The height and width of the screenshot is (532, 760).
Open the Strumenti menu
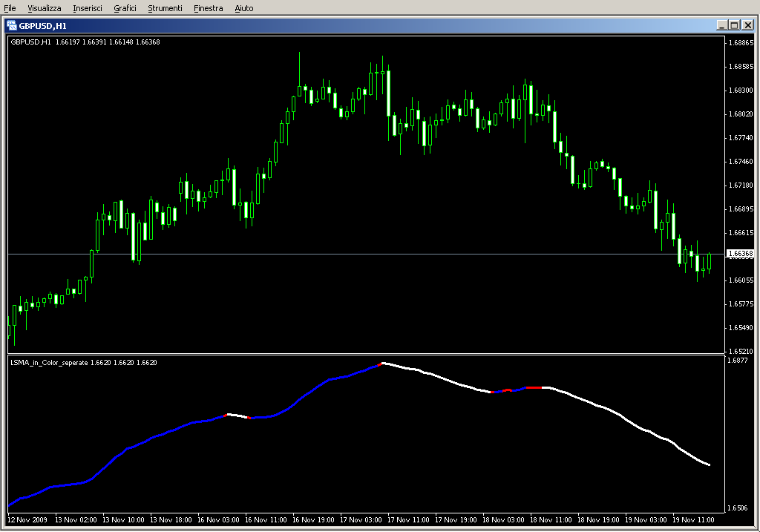pyautogui.click(x=165, y=8)
